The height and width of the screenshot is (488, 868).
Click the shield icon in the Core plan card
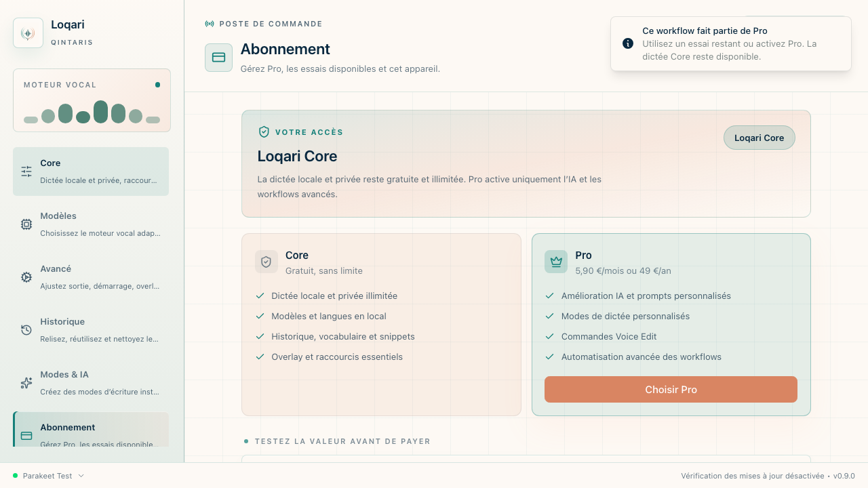(267, 262)
